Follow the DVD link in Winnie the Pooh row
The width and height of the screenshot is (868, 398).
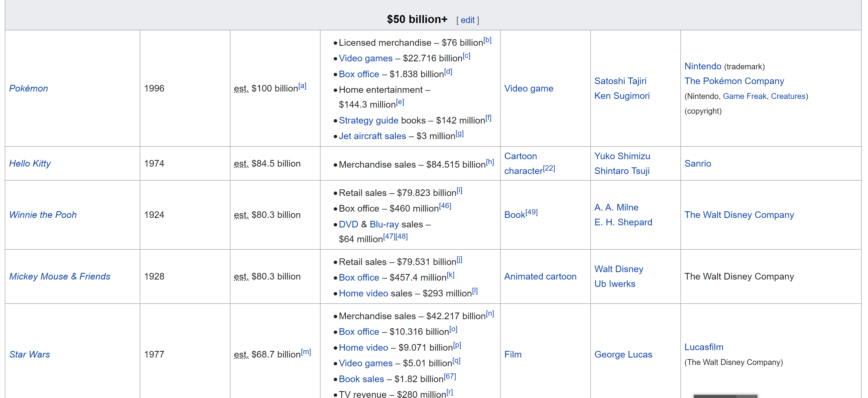coord(349,224)
